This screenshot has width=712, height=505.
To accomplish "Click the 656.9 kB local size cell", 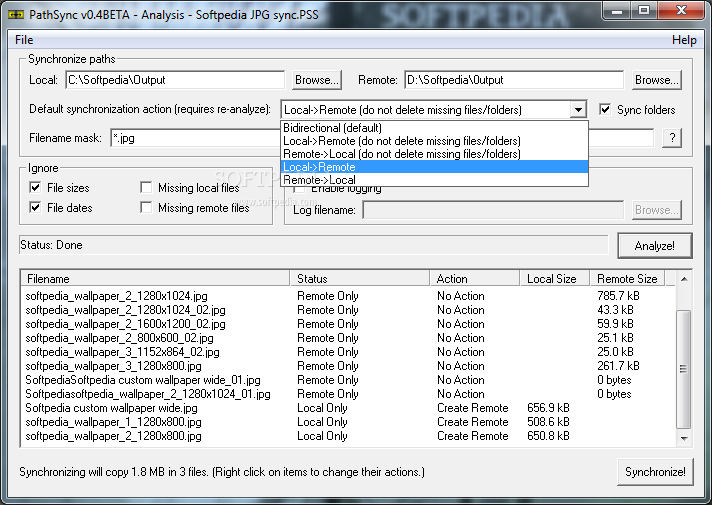I will [548, 408].
